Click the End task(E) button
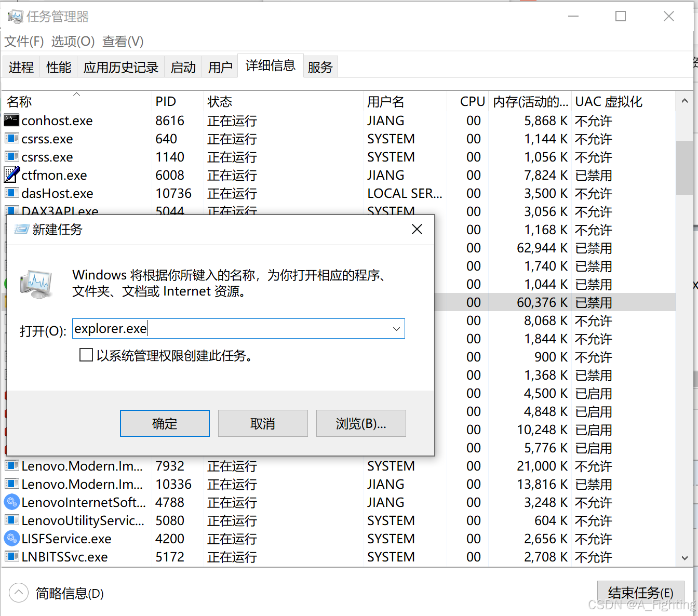The height and width of the screenshot is (616, 698). 640,593
